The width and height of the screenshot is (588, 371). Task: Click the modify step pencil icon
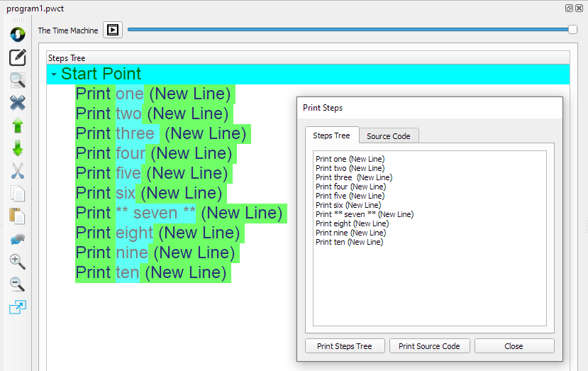[x=18, y=57]
